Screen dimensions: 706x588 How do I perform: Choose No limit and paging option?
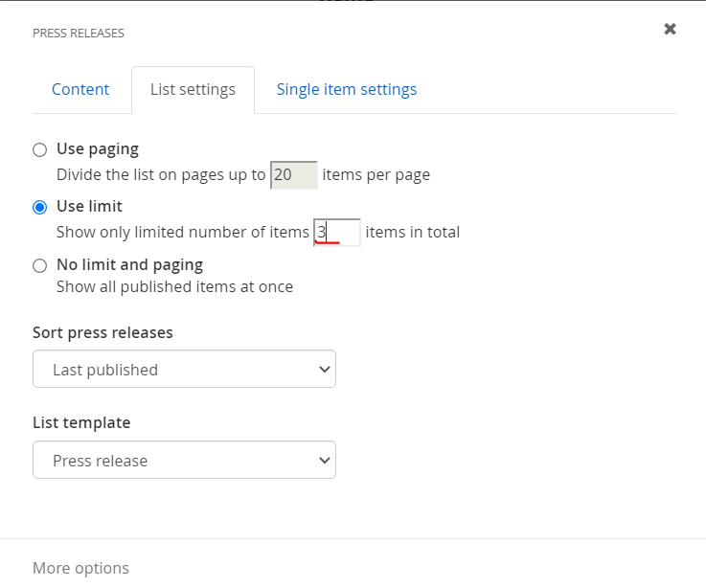[39, 265]
